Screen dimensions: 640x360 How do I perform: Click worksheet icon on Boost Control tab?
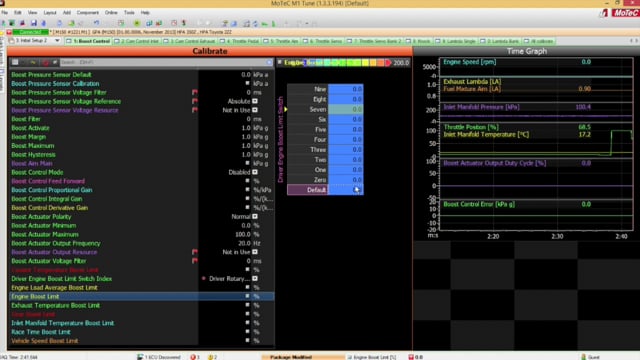tap(69, 41)
